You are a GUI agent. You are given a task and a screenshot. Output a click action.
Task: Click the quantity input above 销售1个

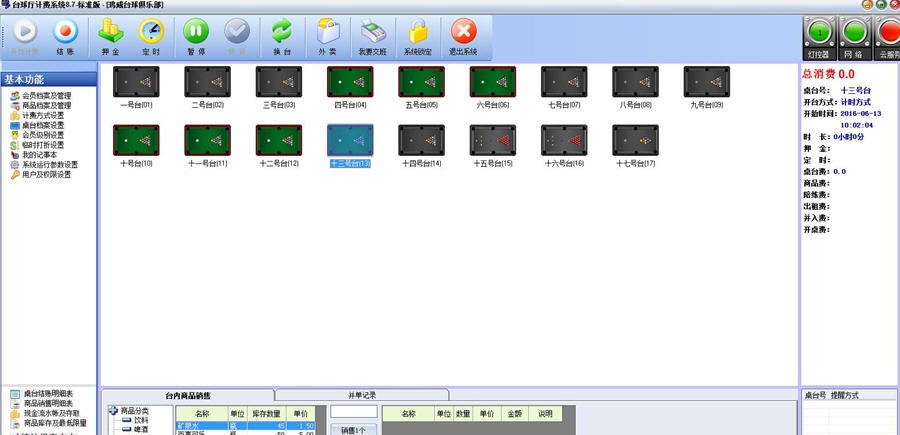tap(354, 411)
